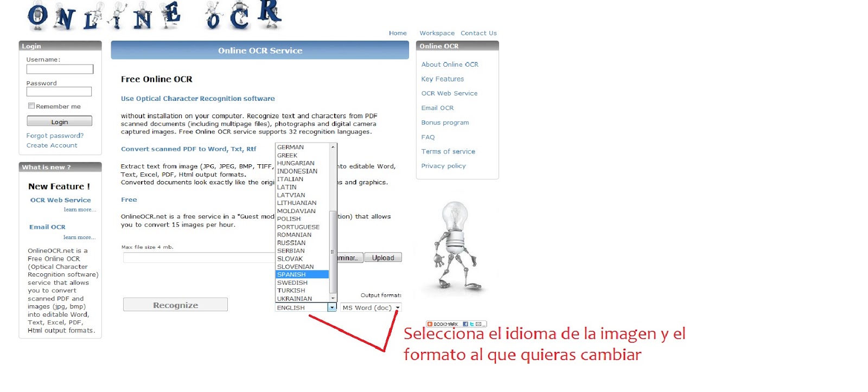Viewport: 868px width, 392px height.
Task: Pick SWEDISH in the language list
Action: pos(302,282)
